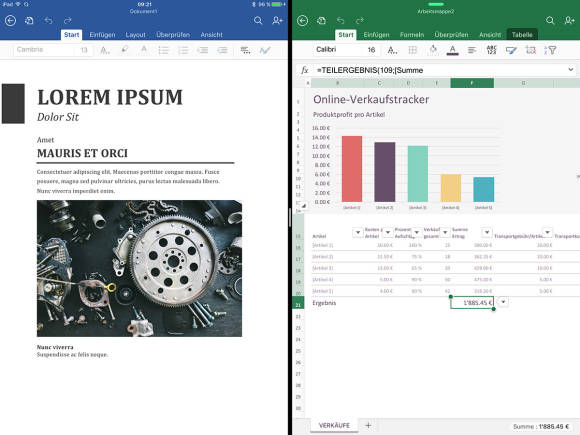This screenshot has height=435, width=580.
Task: Open Excel font formatting options icon
Action: (392, 50)
